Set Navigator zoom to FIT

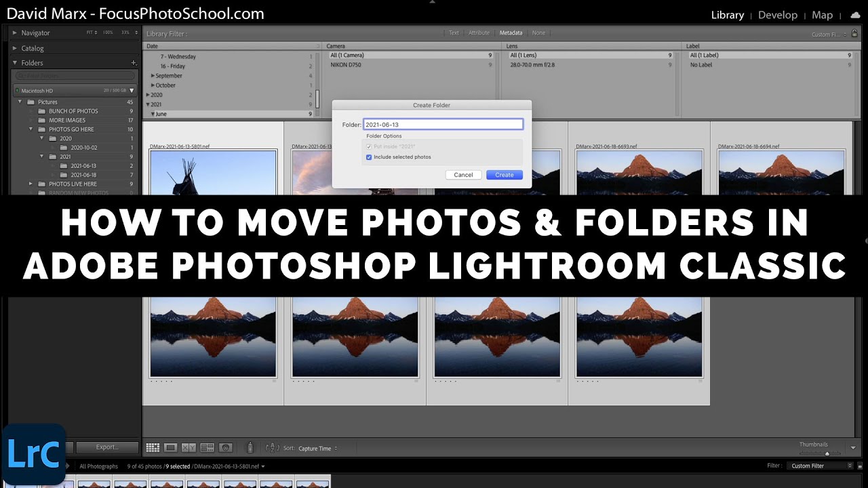90,33
